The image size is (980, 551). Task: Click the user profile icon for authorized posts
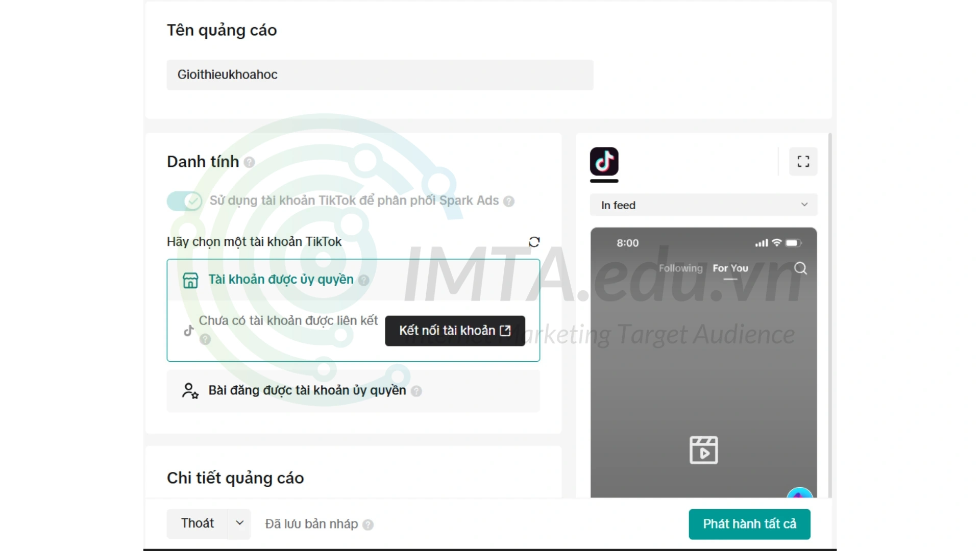pyautogui.click(x=189, y=390)
